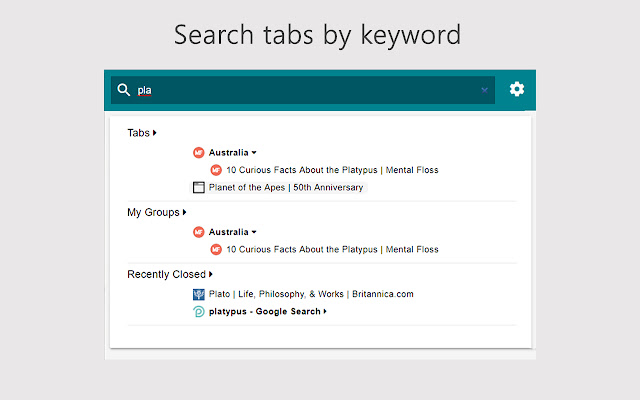Click the magnifying glass search icon
Image resolution: width=640 pixels, height=400 pixels.
click(123, 90)
